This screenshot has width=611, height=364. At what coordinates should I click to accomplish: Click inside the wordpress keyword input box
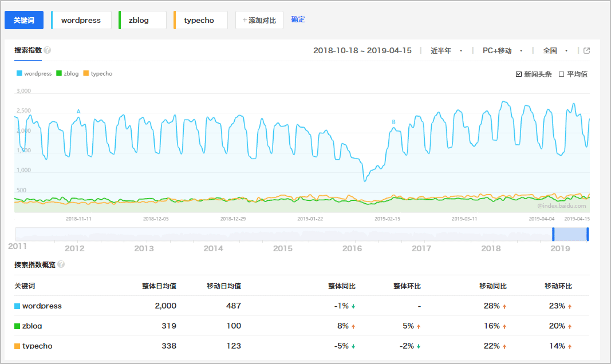point(81,19)
